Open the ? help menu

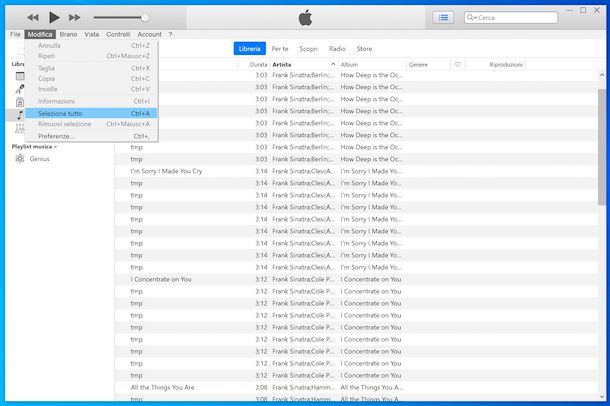pyautogui.click(x=170, y=34)
